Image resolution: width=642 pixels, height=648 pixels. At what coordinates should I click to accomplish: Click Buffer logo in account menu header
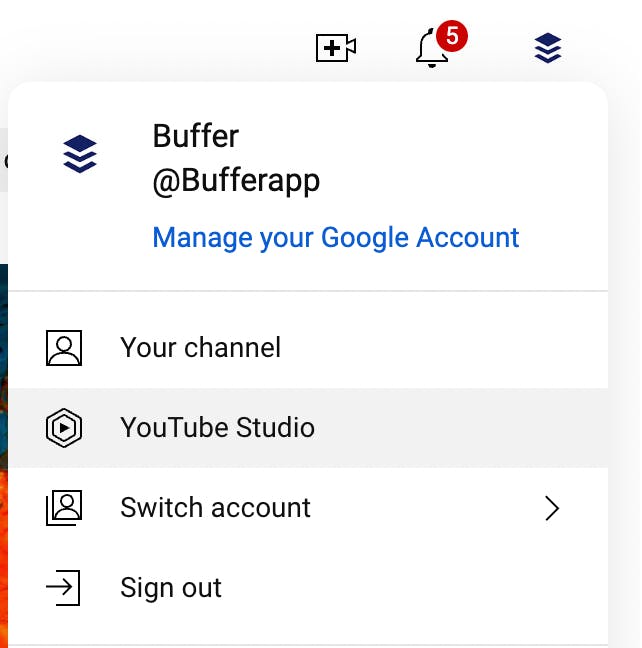pos(80,154)
